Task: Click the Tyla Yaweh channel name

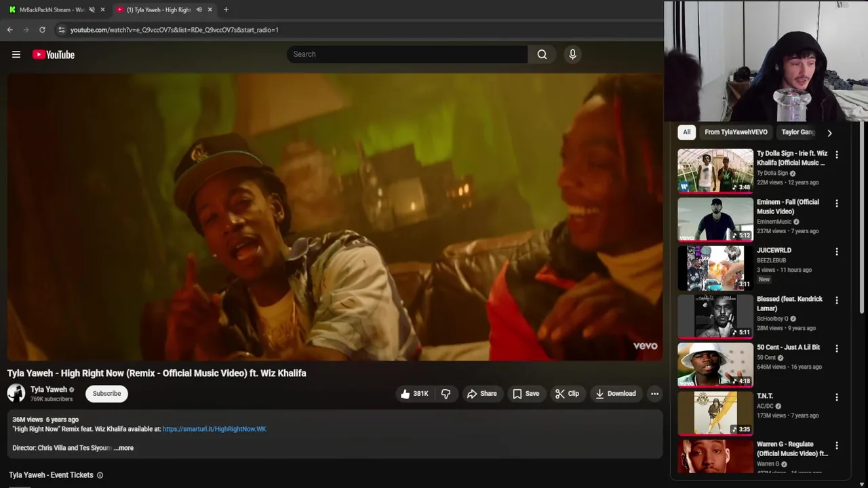Action: (x=49, y=390)
